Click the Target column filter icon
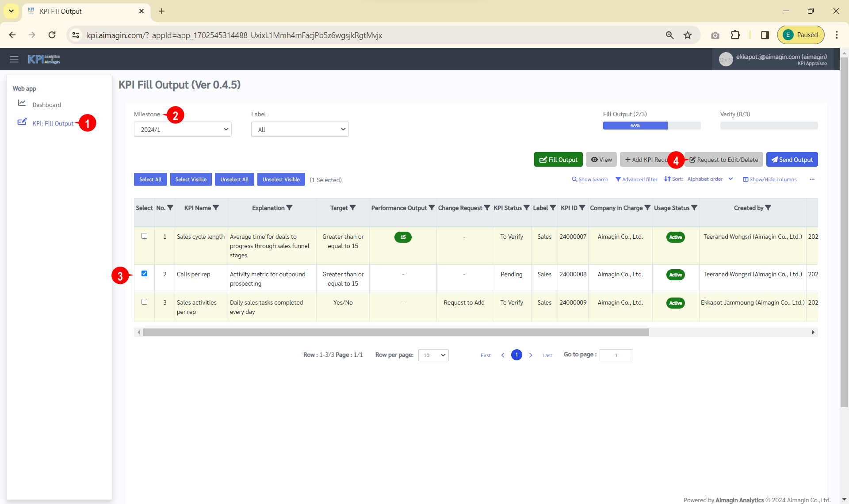This screenshot has height=504, width=849. (353, 208)
